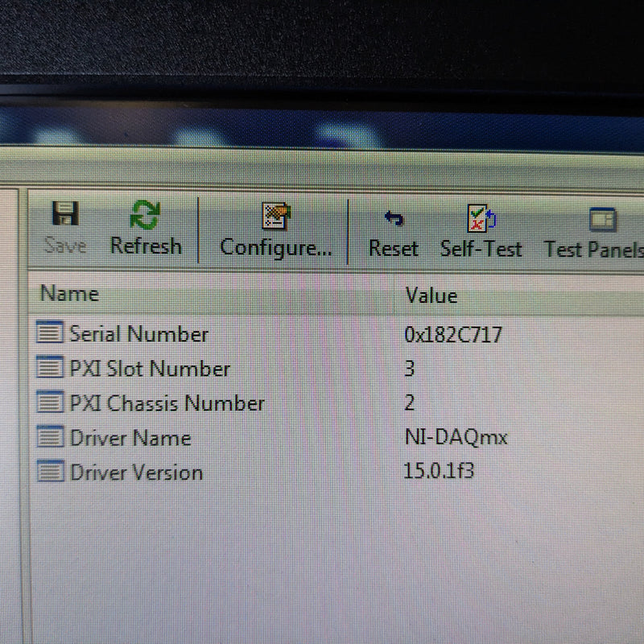Click the icon beside Driver Name
The height and width of the screenshot is (644, 644).
pos(50,438)
